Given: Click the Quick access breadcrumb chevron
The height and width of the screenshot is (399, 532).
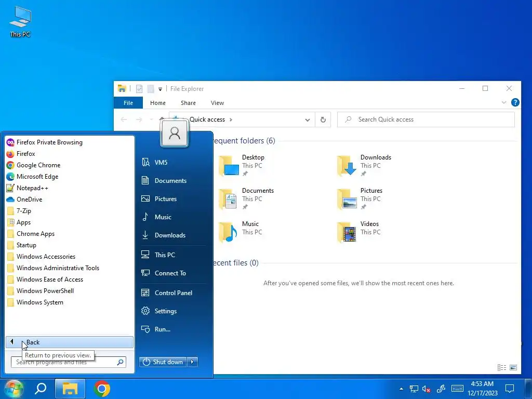Looking at the screenshot, I should 231,120.
